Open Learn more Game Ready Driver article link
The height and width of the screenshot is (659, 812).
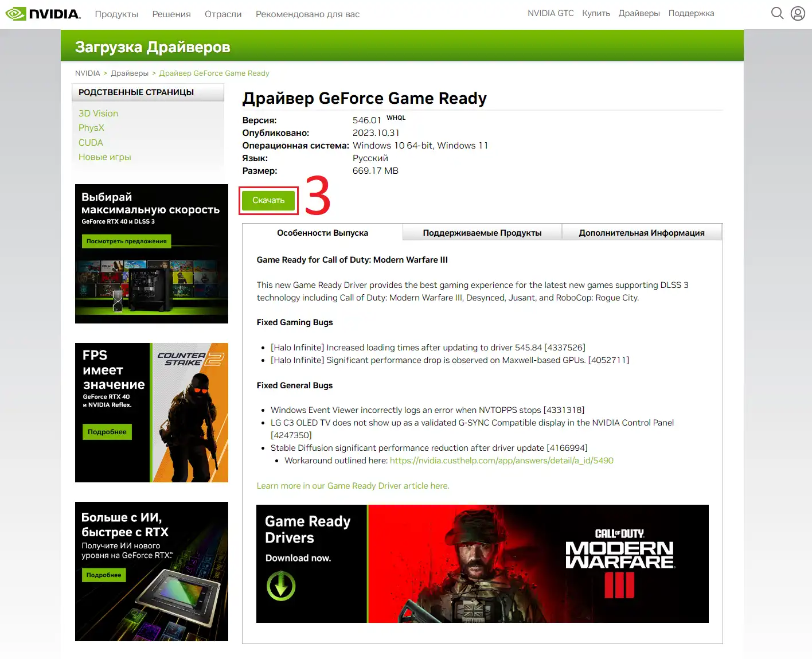pyautogui.click(x=353, y=486)
